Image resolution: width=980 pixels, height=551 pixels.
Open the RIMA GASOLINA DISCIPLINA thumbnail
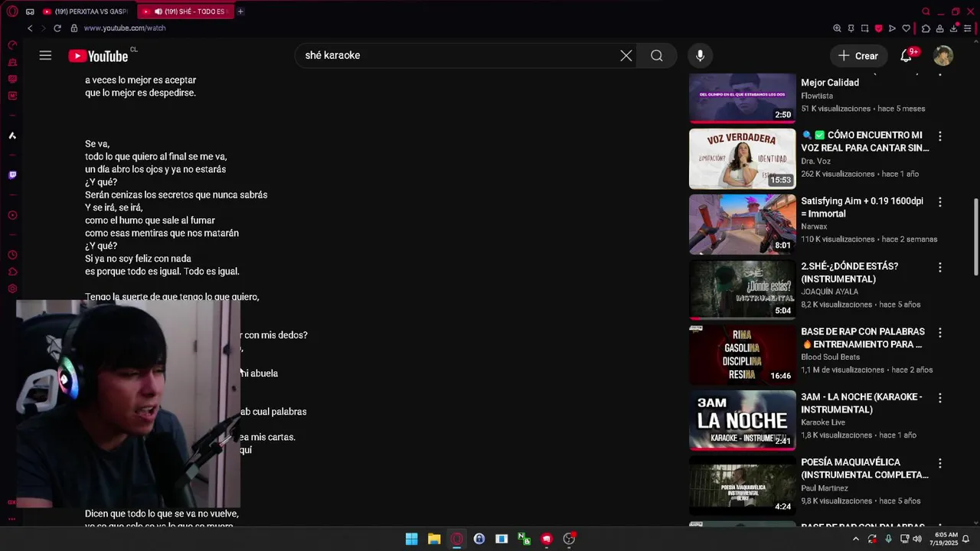click(742, 354)
